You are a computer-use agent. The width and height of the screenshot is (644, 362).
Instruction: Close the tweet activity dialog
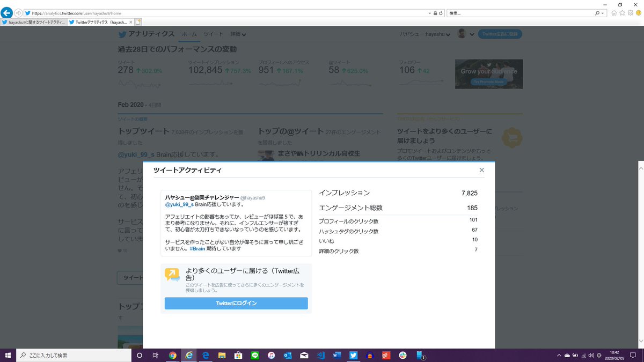[481, 170]
